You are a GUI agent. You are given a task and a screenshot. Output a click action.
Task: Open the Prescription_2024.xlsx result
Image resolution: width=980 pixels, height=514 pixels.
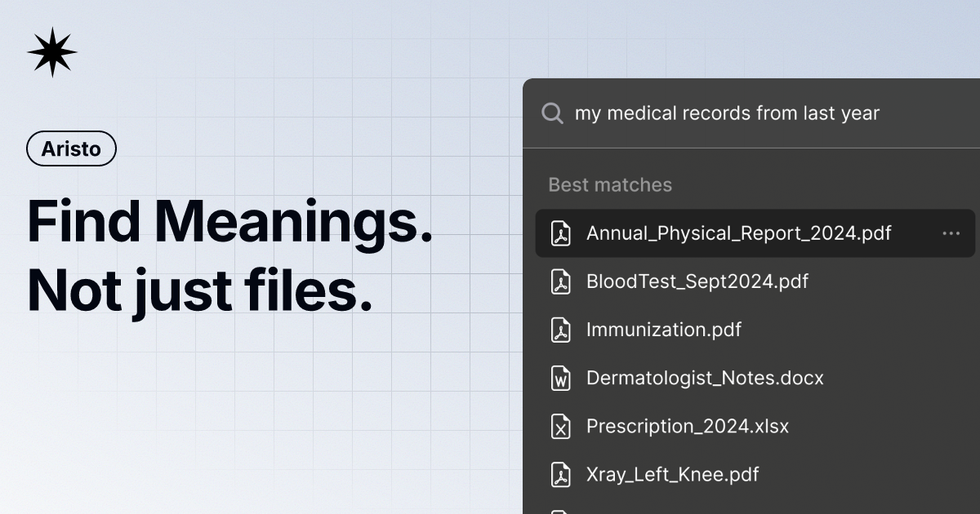pyautogui.click(x=687, y=426)
